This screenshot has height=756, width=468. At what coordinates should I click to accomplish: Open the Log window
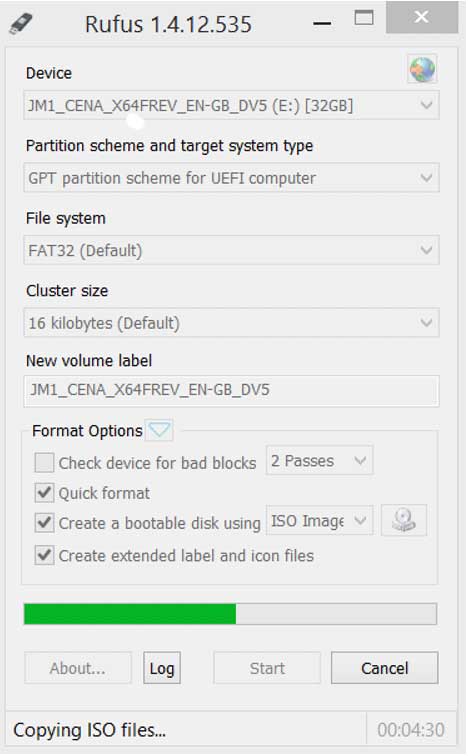[x=162, y=668]
